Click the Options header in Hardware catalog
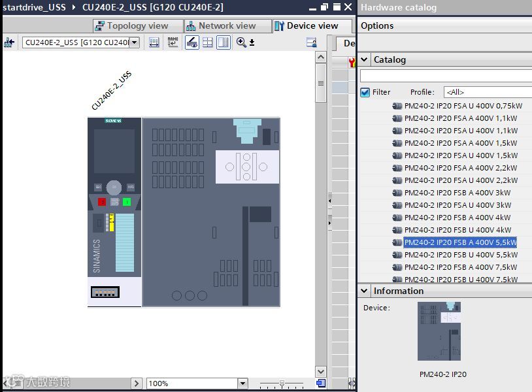The width and height of the screenshot is (532, 392). 377,25
